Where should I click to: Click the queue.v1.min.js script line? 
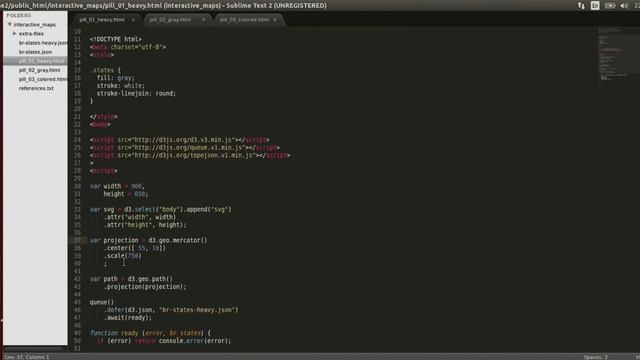coord(185,148)
